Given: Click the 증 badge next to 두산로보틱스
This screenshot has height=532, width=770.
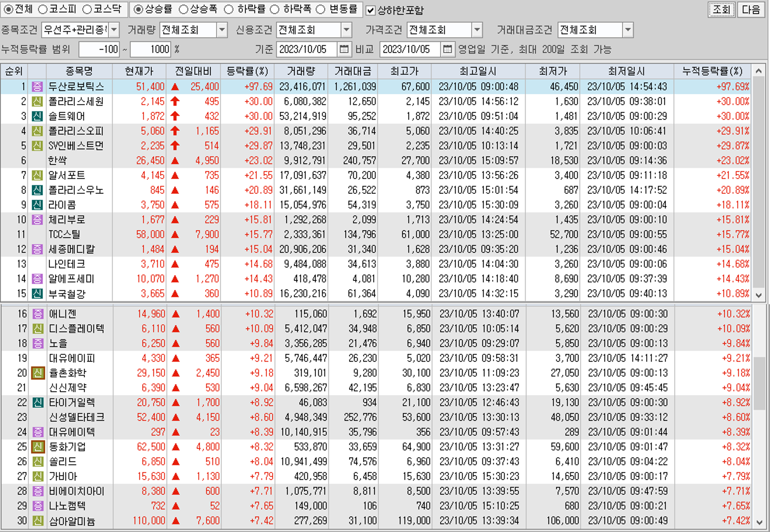Looking at the screenshot, I should coord(37,87).
